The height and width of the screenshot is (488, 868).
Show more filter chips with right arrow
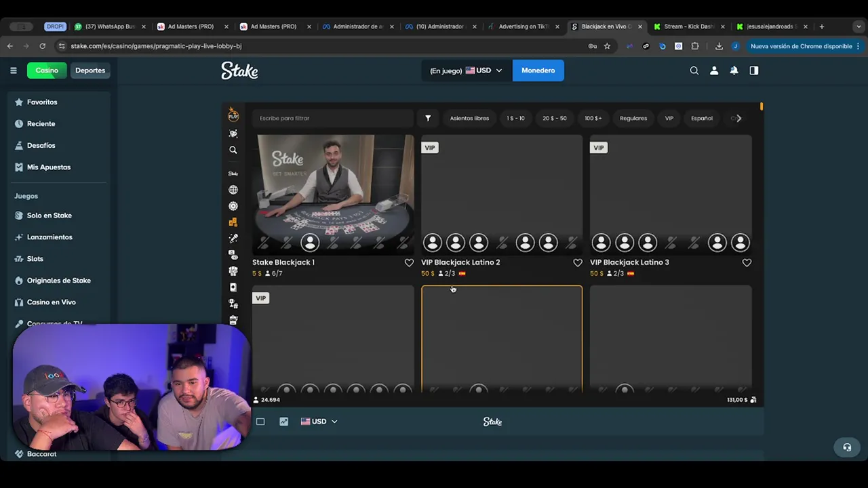coord(738,118)
